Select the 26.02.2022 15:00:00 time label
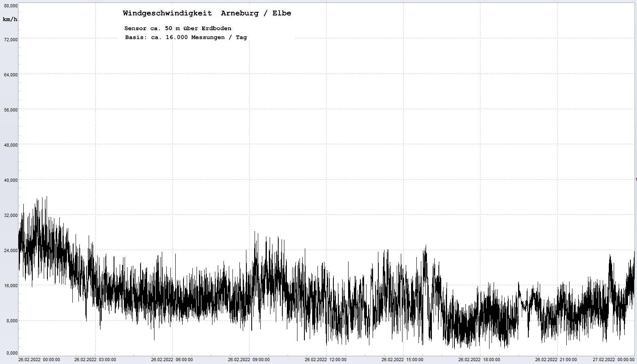 [402, 360]
